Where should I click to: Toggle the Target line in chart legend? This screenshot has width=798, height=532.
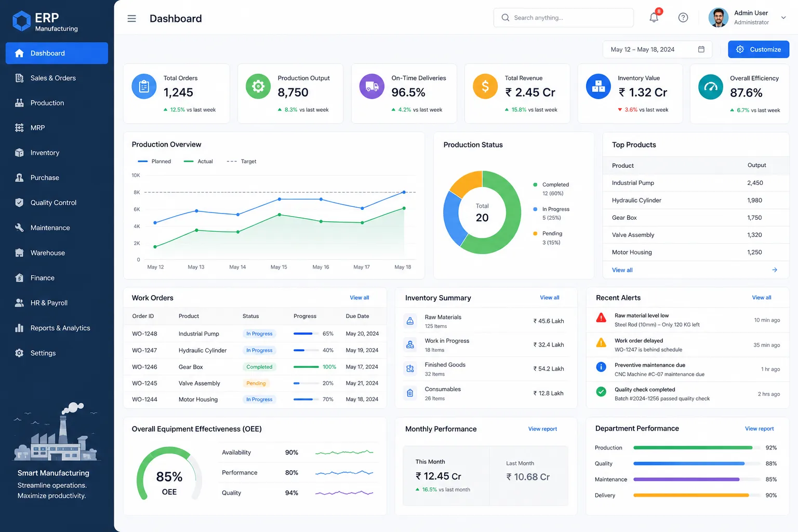(242, 162)
